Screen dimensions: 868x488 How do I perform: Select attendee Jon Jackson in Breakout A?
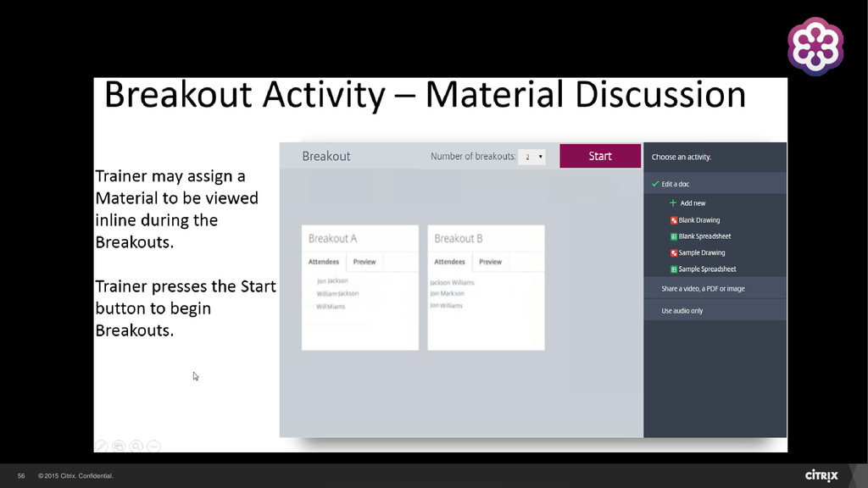click(332, 281)
